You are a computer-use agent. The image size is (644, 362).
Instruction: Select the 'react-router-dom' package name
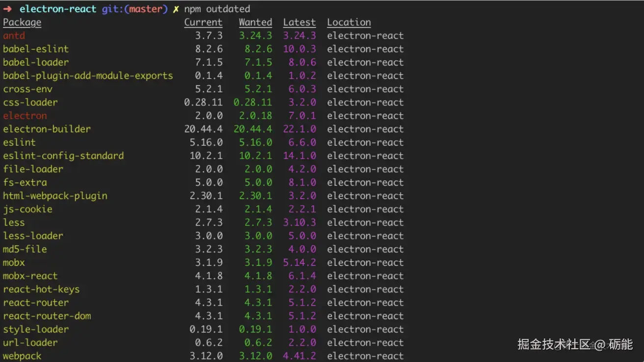pyautogui.click(x=47, y=316)
